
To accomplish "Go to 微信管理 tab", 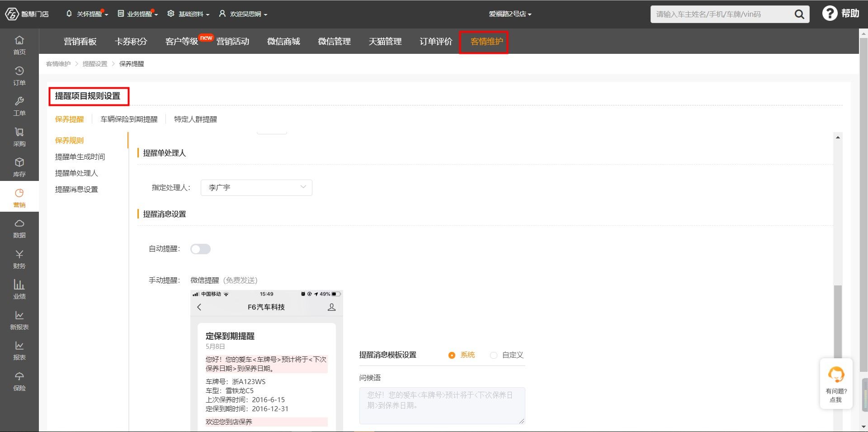I will [335, 42].
